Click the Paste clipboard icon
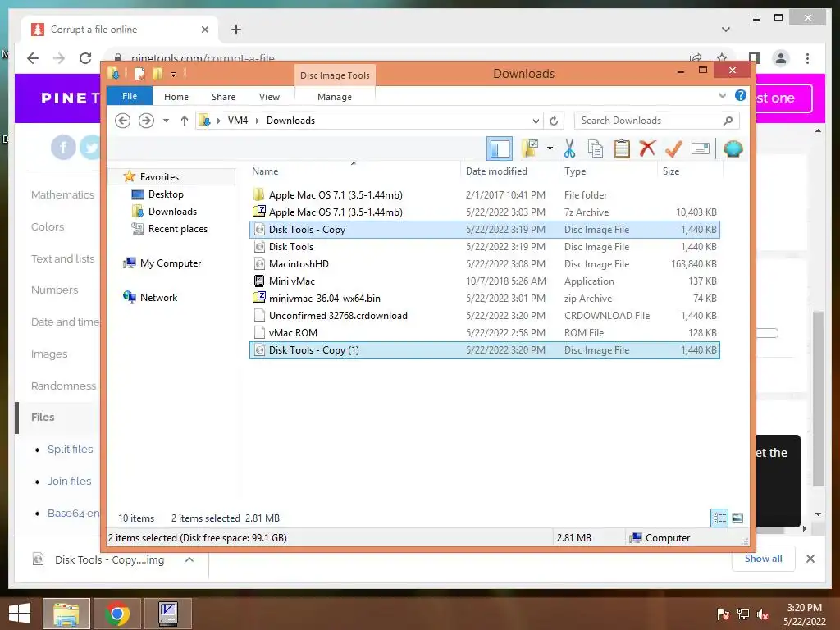Screen dimensions: 840x630 (622, 148)
